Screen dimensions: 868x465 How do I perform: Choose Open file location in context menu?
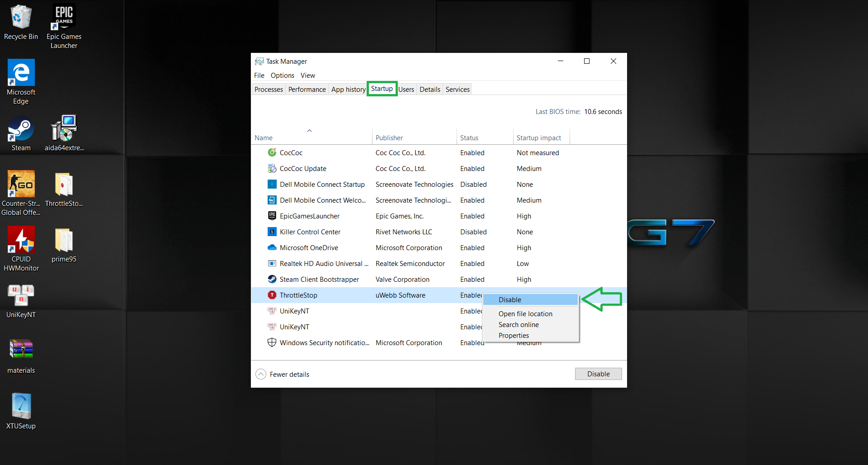530,313
